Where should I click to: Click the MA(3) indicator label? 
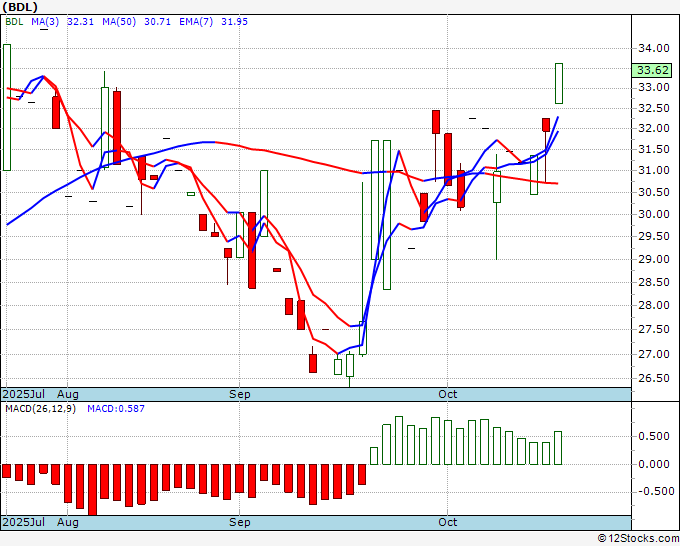coord(45,22)
